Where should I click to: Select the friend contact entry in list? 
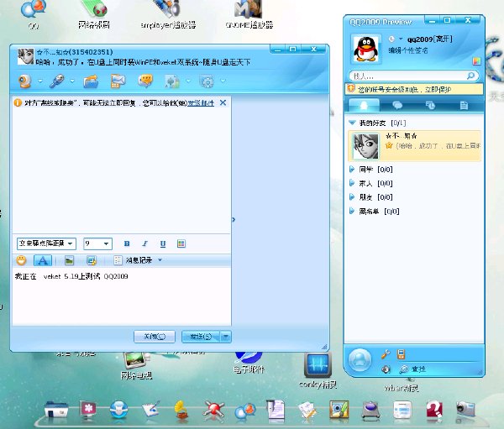(415, 145)
